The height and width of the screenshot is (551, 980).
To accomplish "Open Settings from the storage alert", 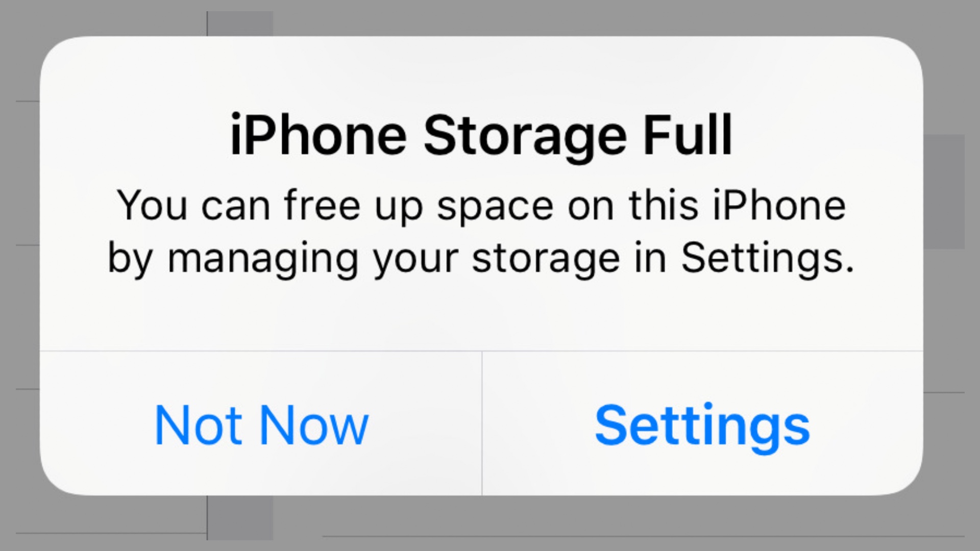I will (702, 424).
